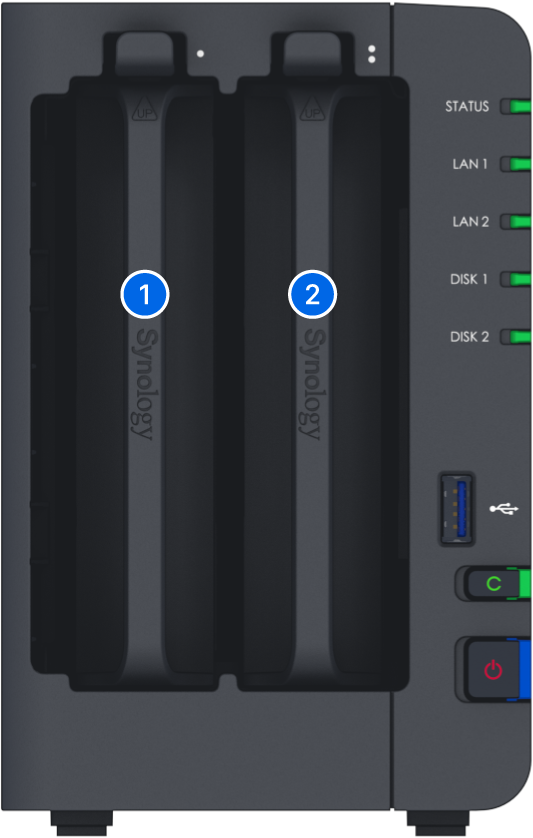
Task: Click the green C copy button
Action: tap(493, 583)
